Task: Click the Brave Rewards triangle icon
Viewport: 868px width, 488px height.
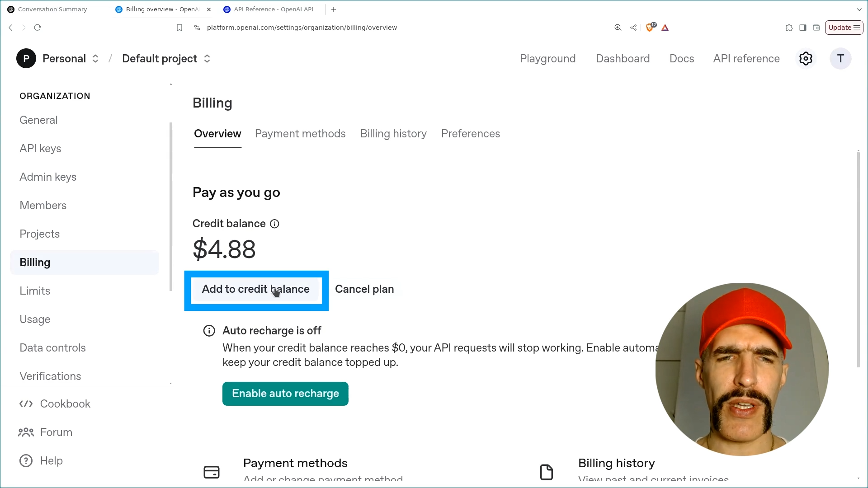Action: click(665, 28)
